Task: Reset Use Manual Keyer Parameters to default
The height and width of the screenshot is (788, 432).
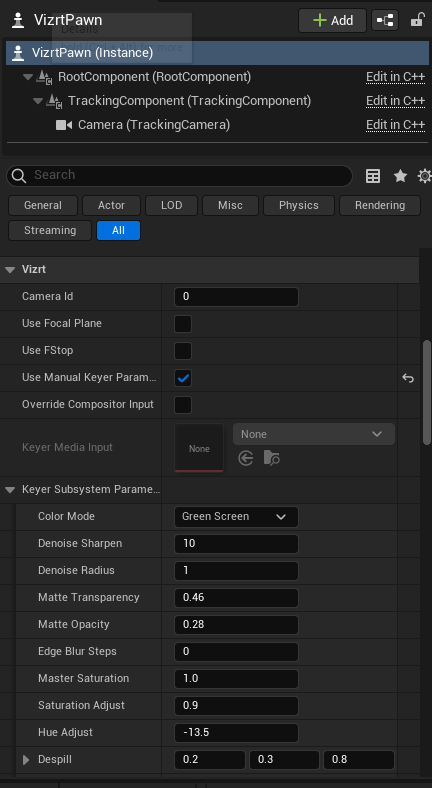Action: tap(408, 378)
